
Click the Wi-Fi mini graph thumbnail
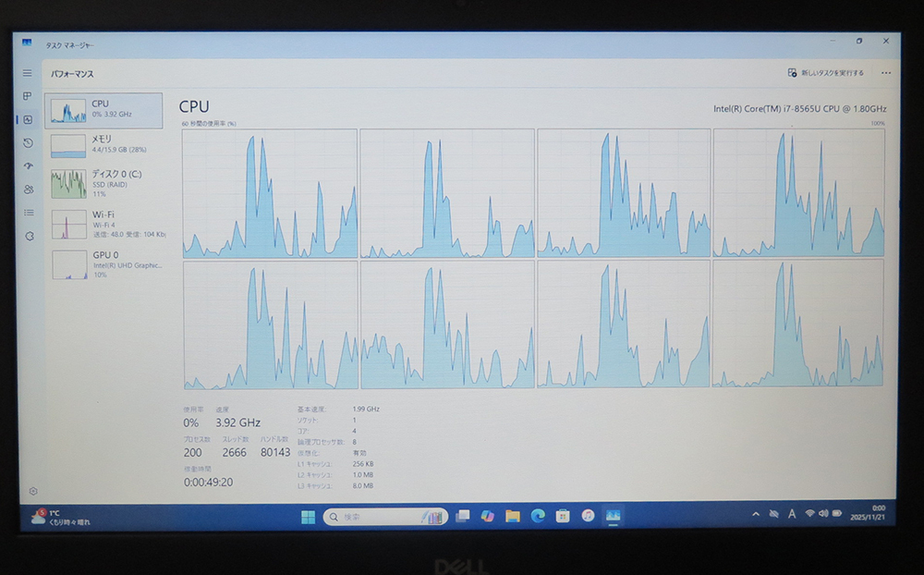(69, 224)
